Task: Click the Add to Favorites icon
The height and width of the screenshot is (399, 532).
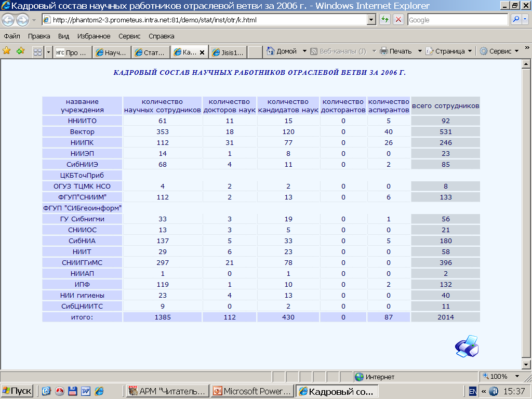Action: tap(20, 51)
